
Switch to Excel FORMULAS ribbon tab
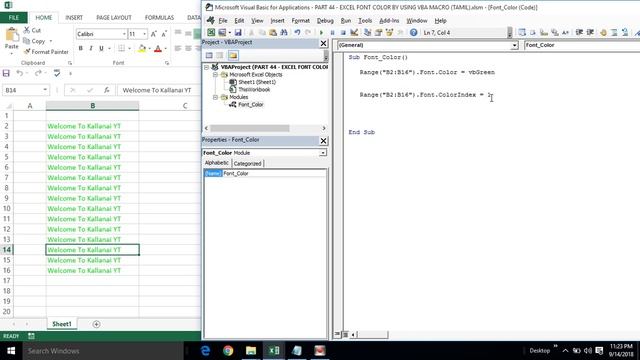point(159,18)
